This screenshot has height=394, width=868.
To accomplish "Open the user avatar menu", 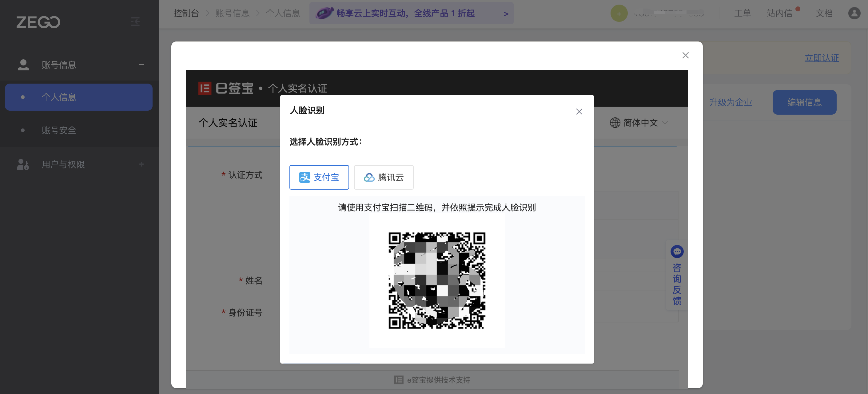I will (854, 13).
